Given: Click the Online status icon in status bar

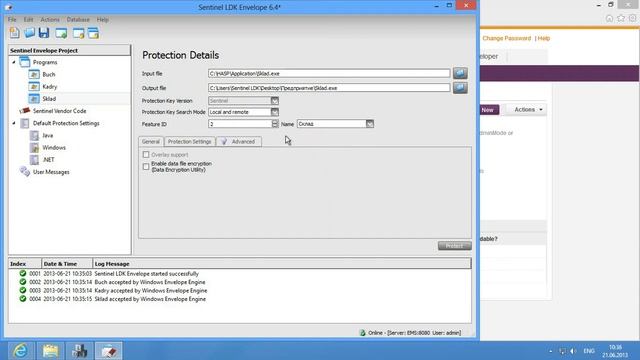Looking at the screenshot, I should pos(362,333).
